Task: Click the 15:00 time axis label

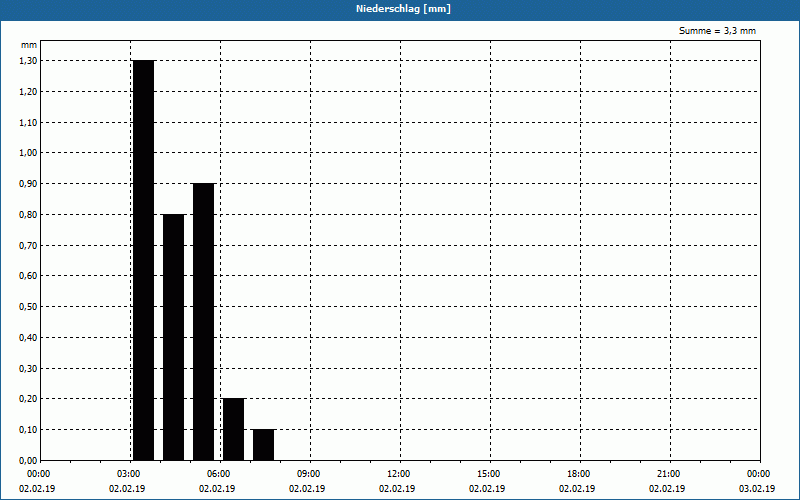Action: 490,474
